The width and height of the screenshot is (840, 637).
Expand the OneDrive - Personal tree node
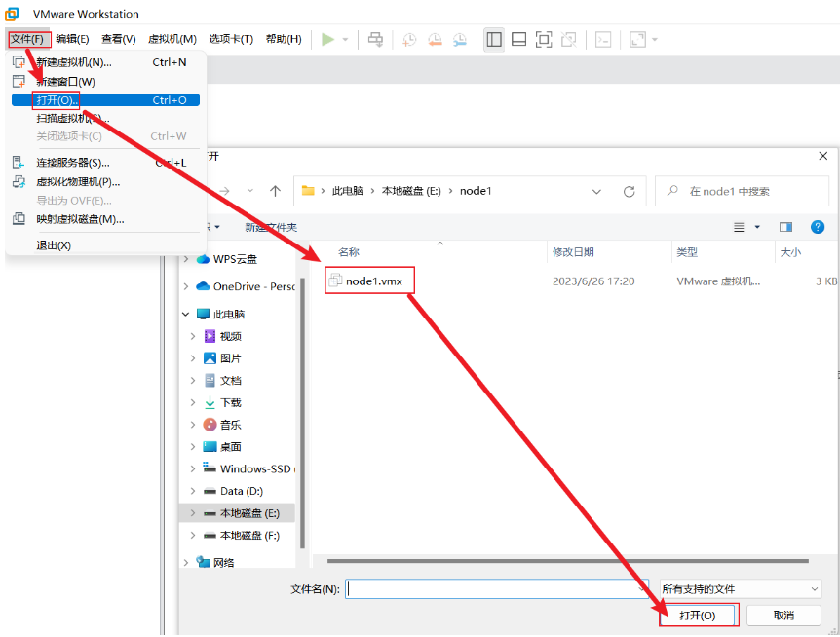point(186,287)
